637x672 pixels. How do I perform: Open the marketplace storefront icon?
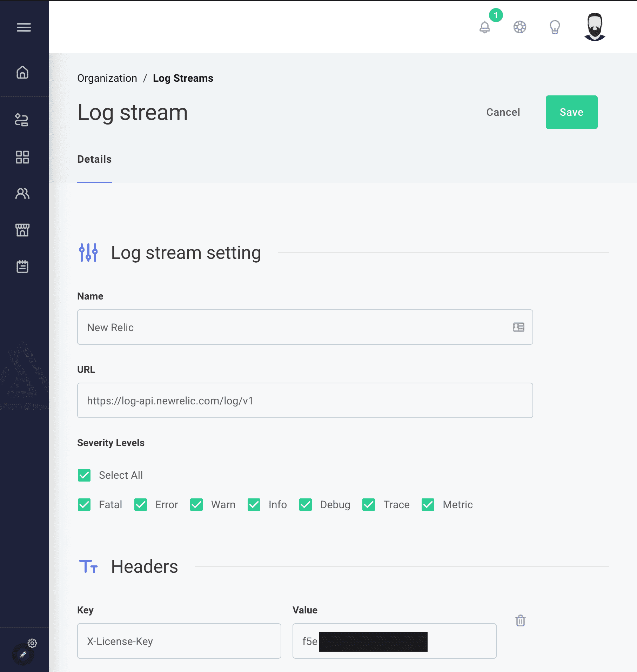click(22, 230)
